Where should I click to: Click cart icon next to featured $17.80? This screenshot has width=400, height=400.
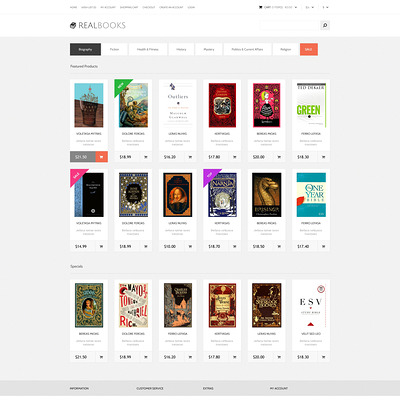click(235, 157)
